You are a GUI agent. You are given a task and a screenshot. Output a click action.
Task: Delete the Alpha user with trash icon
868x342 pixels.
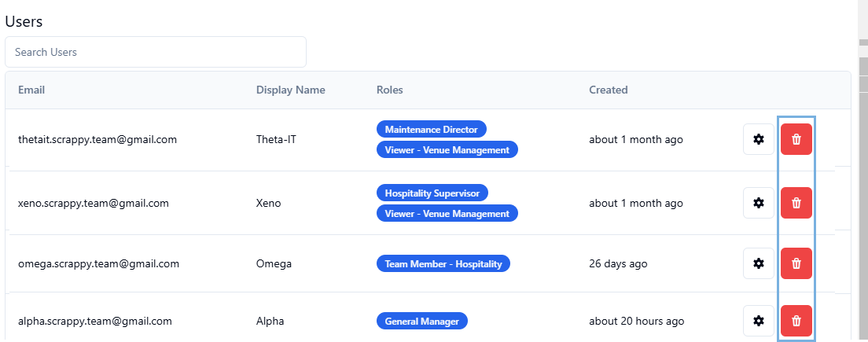pyautogui.click(x=796, y=321)
